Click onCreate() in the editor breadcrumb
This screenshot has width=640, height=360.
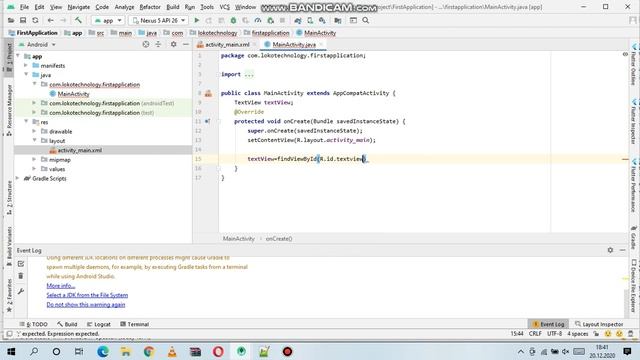coord(279,239)
